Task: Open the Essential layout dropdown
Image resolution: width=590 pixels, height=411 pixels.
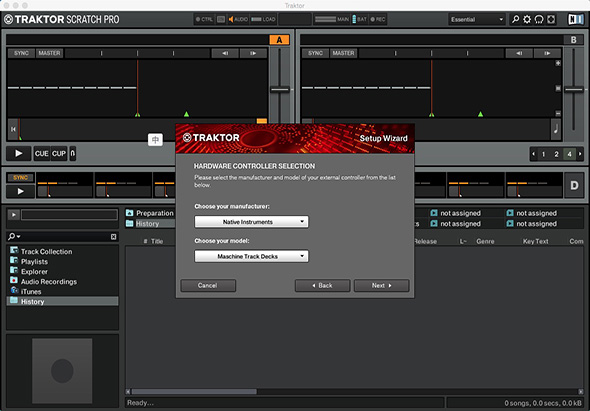Action: [477, 19]
